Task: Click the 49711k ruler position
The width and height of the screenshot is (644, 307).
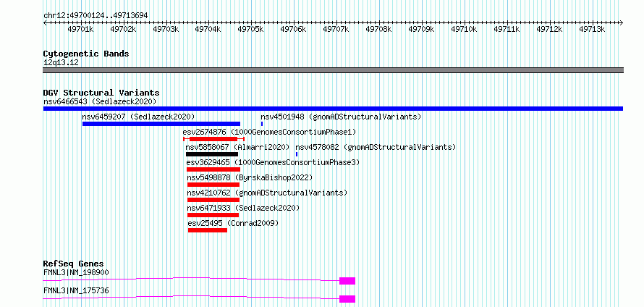Action: [507, 30]
